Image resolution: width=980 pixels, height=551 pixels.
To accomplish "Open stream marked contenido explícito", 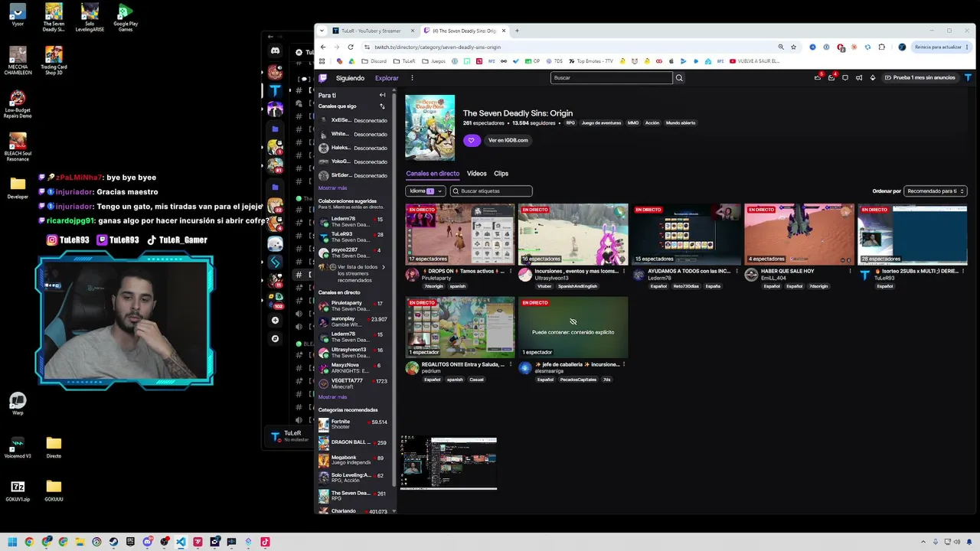I will click(x=573, y=328).
